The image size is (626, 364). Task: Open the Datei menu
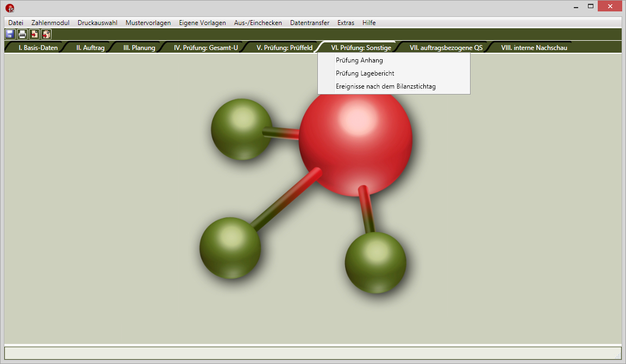16,23
